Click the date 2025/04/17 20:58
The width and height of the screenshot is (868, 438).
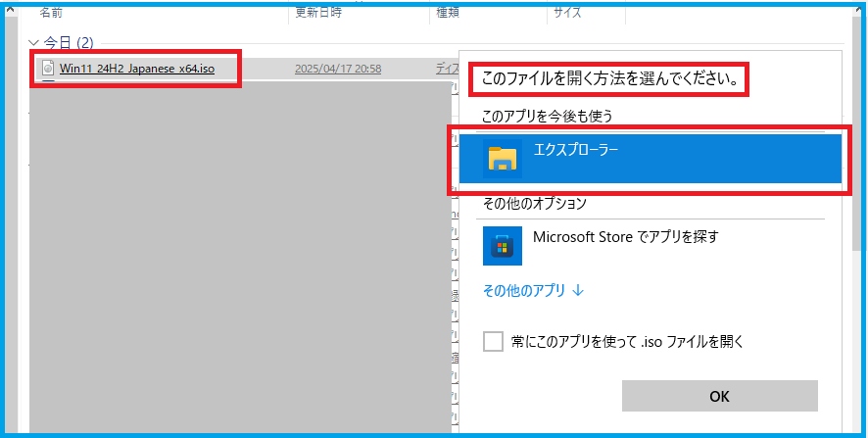click(x=338, y=69)
